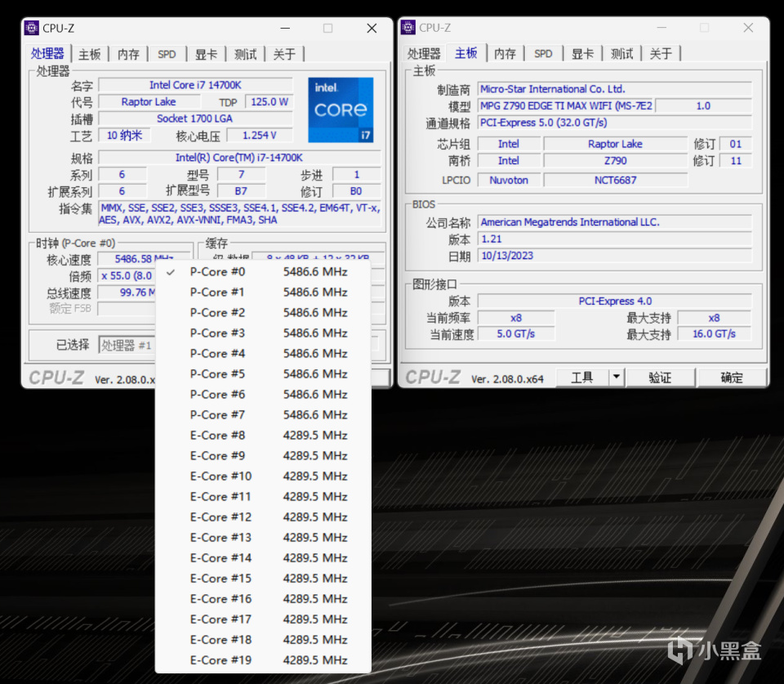Open the SPD tab in the mainboard window
Screen dimensions: 784x684
(x=543, y=53)
